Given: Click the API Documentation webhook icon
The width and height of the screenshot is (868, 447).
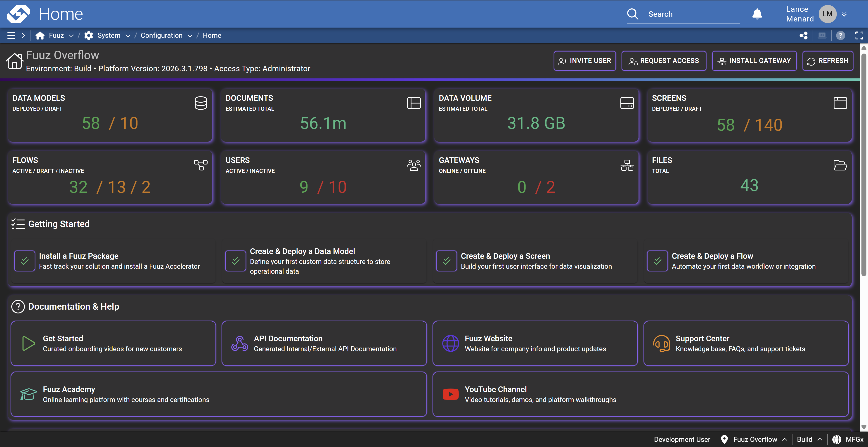Looking at the screenshot, I should [240, 343].
